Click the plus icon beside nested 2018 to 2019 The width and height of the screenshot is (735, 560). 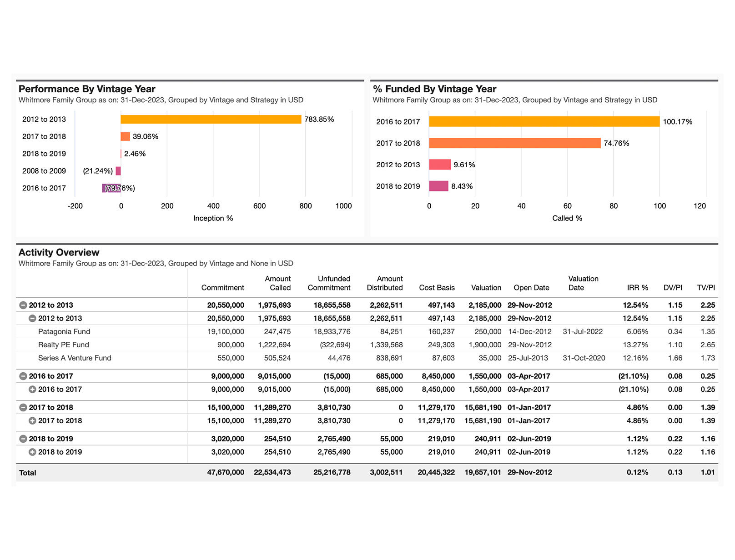coord(32,452)
